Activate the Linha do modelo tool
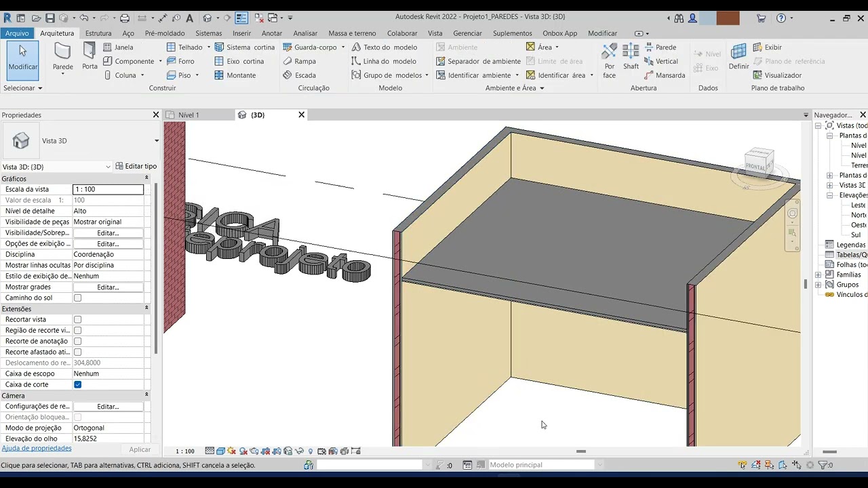 (x=383, y=61)
